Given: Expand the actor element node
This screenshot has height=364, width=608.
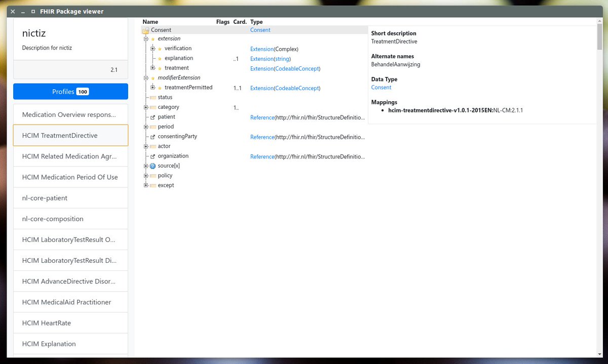Looking at the screenshot, I should click(146, 146).
